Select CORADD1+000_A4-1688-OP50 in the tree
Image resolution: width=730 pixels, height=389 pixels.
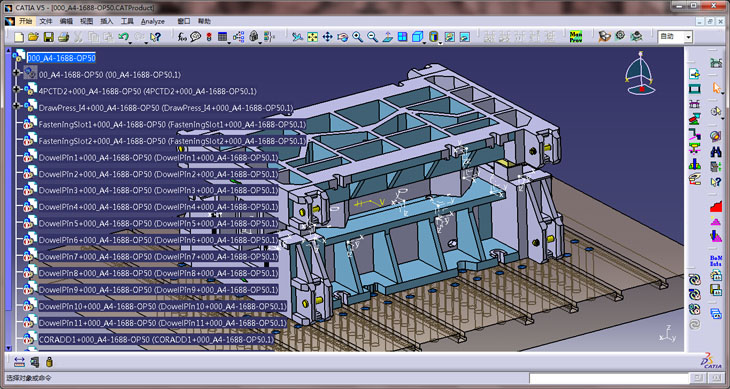156,340
